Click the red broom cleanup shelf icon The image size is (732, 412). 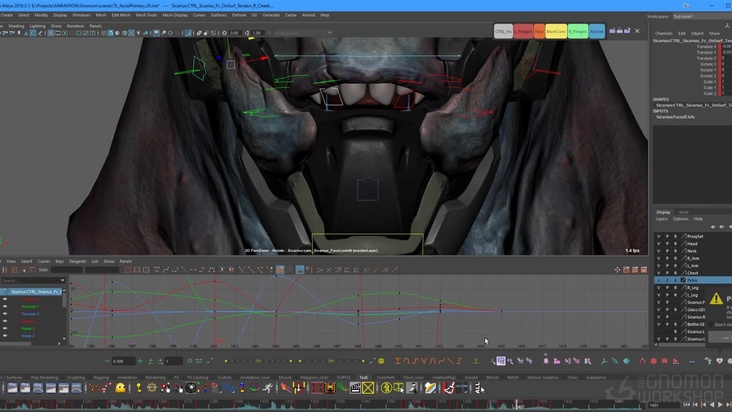(x=449, y=388)
